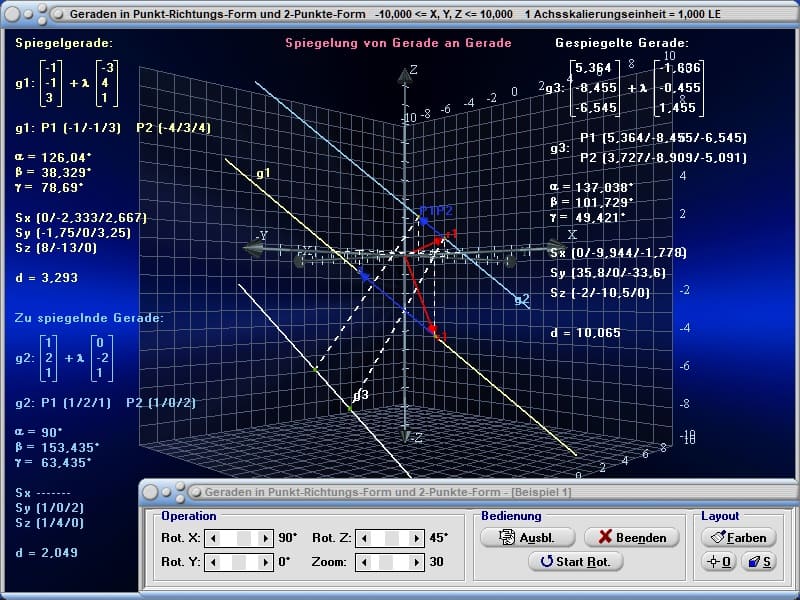Click the main window title bar text
Image resolution: width=800 pixels, height=600 pixels.
[x=395, y=14]
